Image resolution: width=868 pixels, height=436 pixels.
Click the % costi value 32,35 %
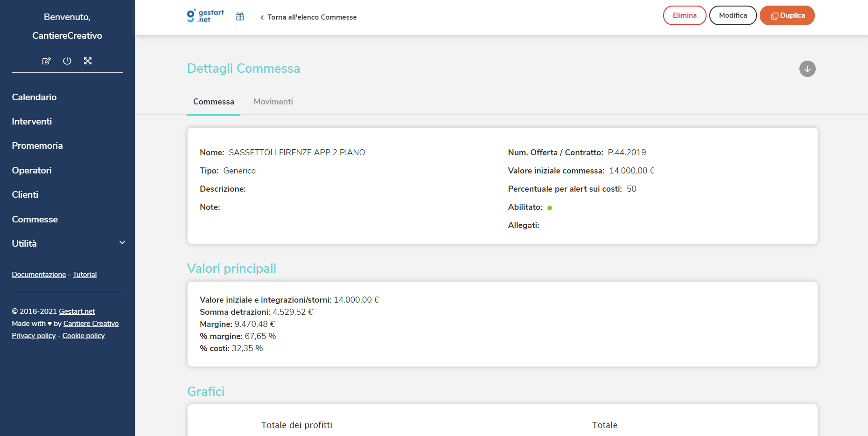tap(247, 348)
